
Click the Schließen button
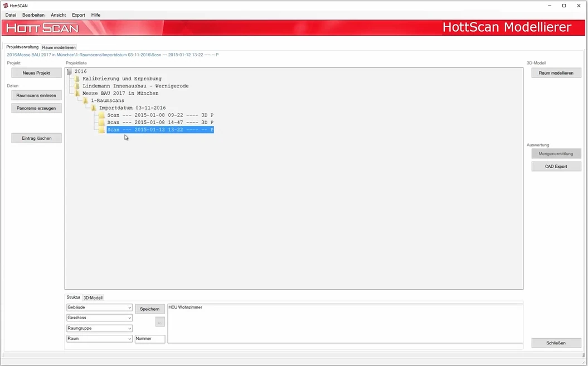click(556, 343)
